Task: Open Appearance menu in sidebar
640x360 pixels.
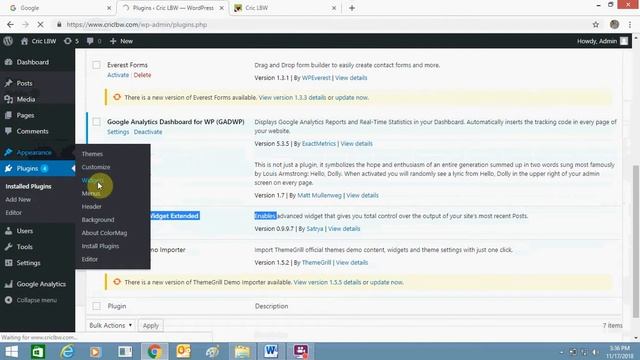Action: (x=34, y=153)
